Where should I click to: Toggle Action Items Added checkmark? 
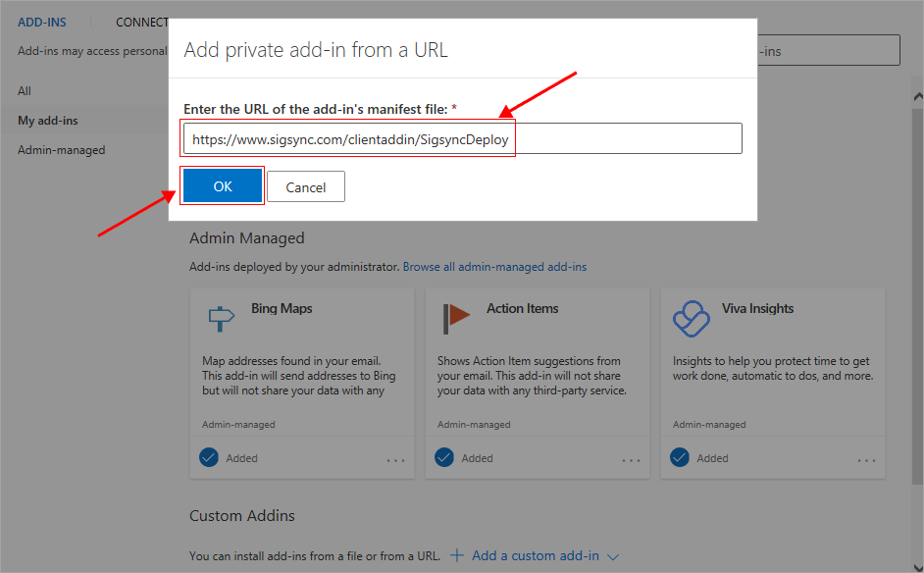click(444, 457)
